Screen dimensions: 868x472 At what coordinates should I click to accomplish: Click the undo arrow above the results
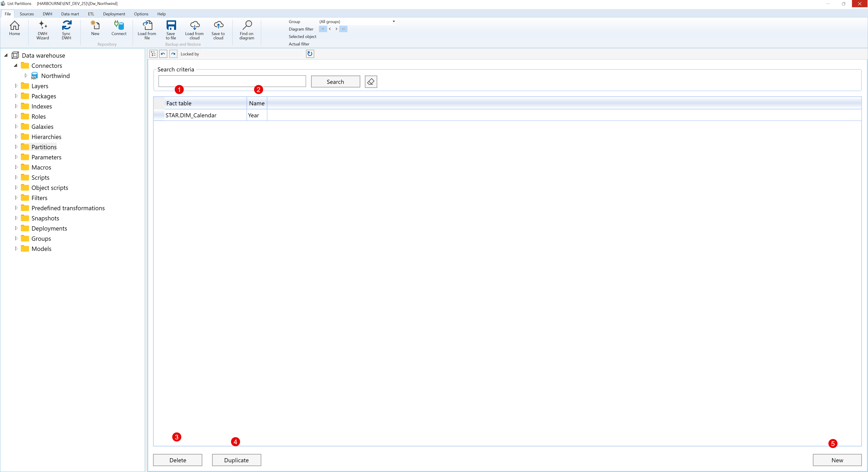[163, 54]
